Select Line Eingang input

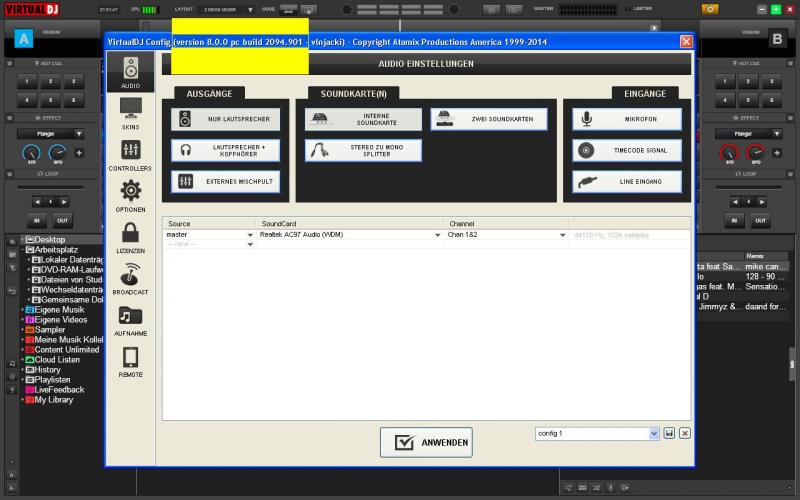(627, 182)
